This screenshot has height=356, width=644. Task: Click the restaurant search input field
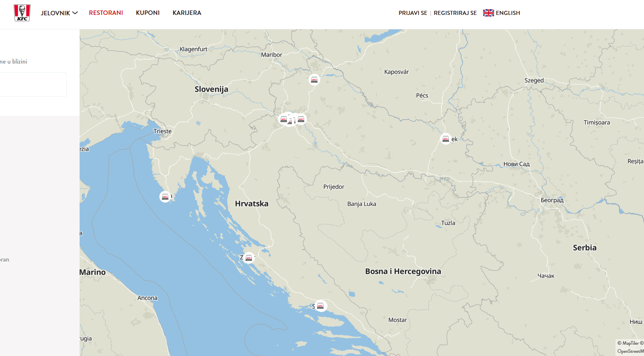33,84
